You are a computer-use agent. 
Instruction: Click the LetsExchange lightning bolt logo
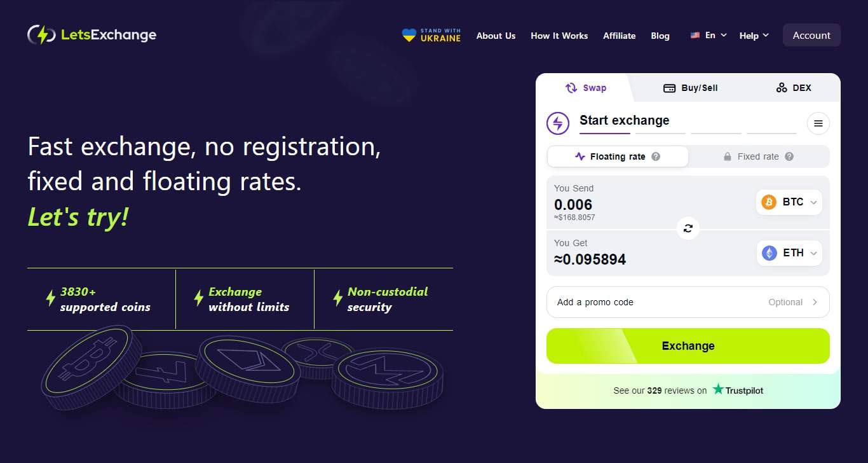[x=41, y=34]
